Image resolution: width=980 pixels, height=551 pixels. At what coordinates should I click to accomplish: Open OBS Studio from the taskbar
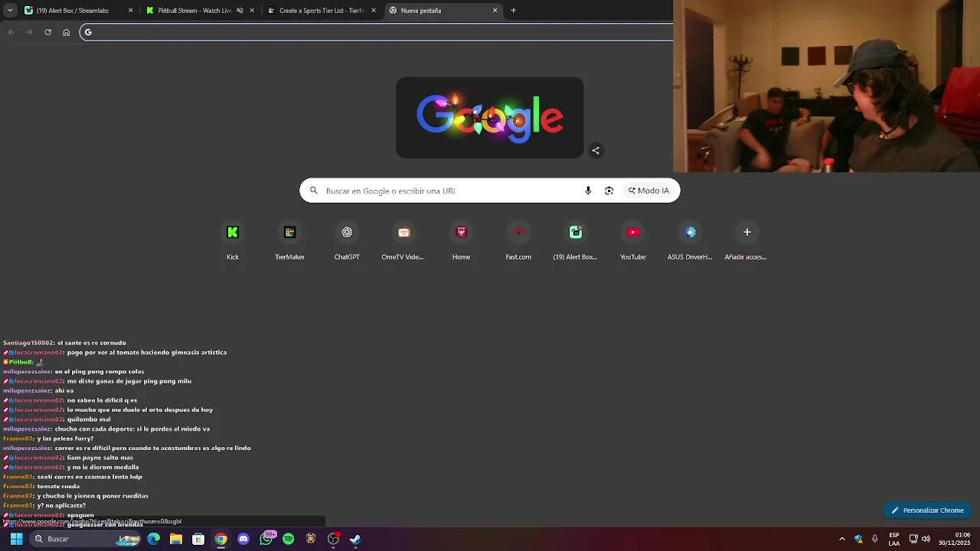(x=333, y=539)
